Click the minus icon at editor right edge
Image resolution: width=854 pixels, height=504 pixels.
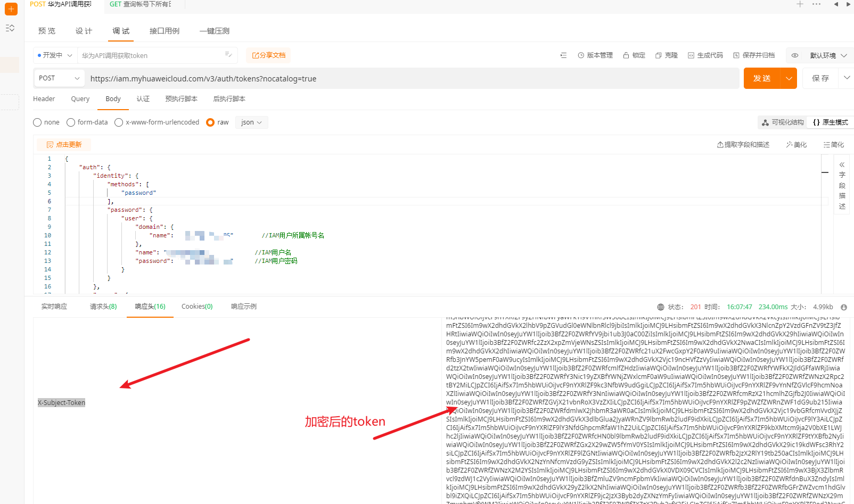(x=825, y=172)
